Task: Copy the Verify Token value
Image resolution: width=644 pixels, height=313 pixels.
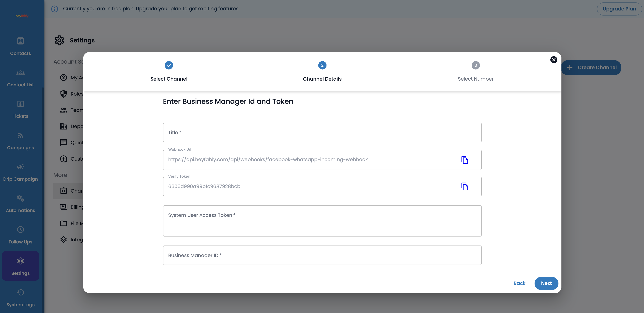Action: coord(465,186)
